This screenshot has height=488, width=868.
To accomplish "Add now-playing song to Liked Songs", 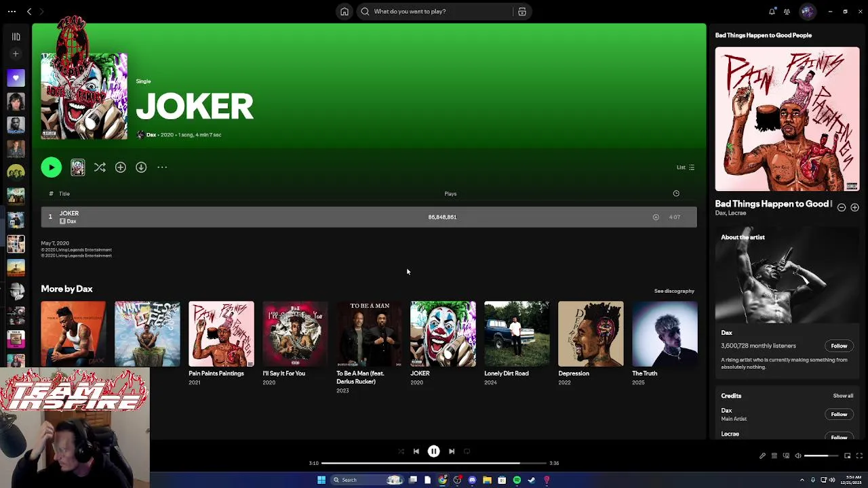I will pyautogui.click(x=854, y=207).
